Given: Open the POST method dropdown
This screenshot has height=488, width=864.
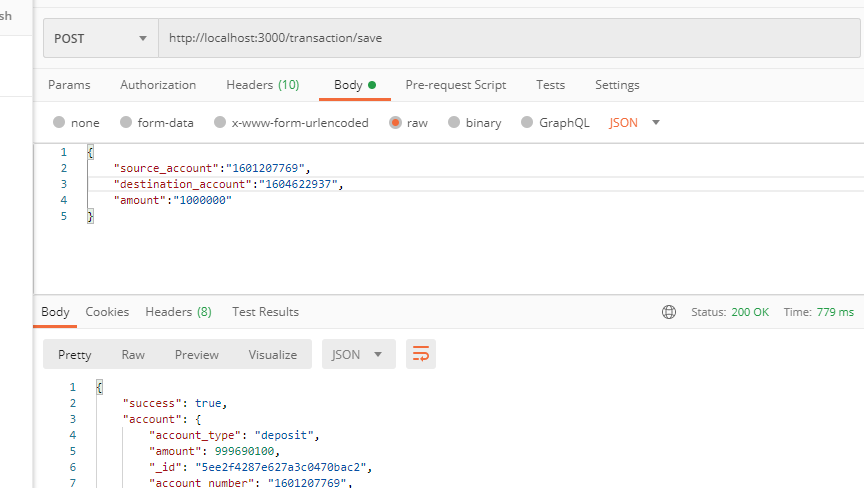Looking at the screenshot, I should coord(100,39).
